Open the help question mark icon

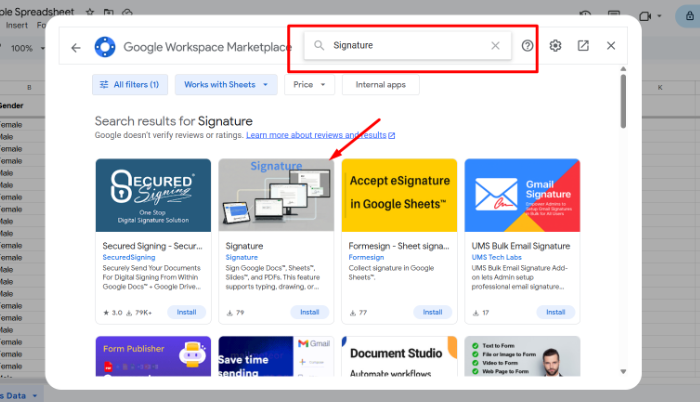pyautogui.click(x=528, y=46)
